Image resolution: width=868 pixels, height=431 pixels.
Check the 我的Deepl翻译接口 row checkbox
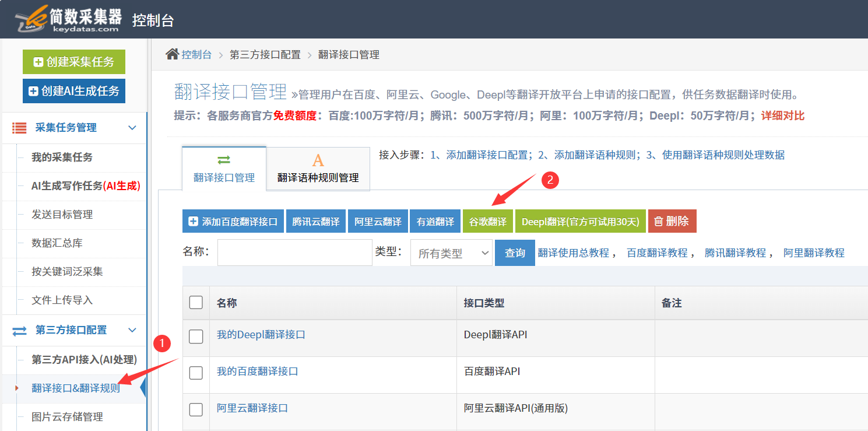point(196,337)
